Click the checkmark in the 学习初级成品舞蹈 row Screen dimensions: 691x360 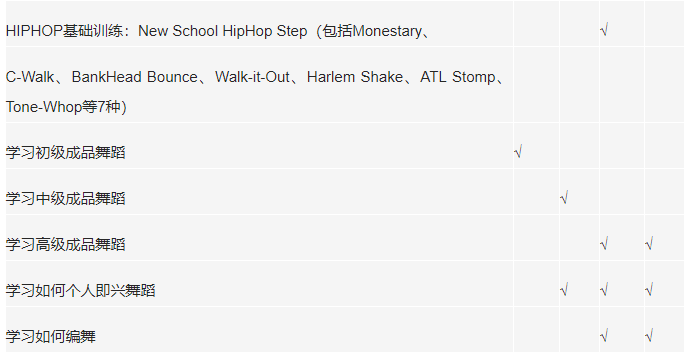click(x=518, y=152)
